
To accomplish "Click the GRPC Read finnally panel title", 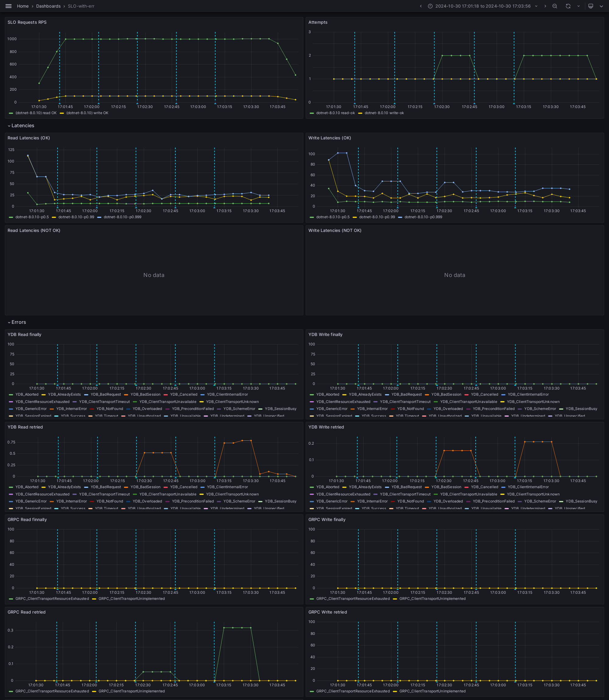I will (27, 520).
